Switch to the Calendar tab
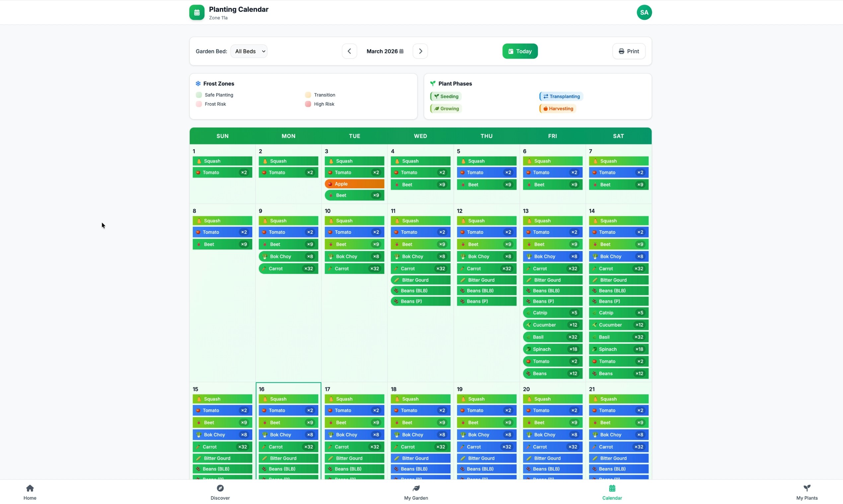This screenshot has width=843, height=504. coord(611,492)
